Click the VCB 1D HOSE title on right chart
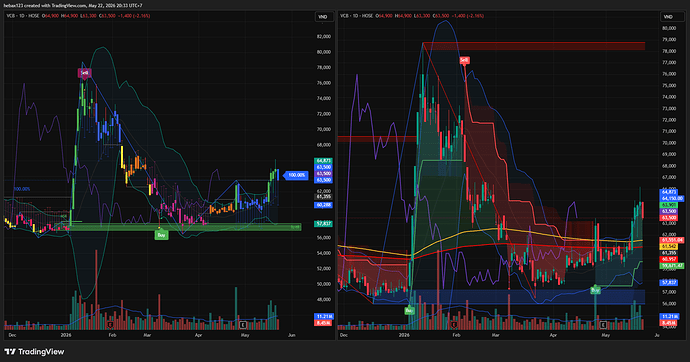The width and height of the screenshot is (690, 362). (x=356, y=16)
